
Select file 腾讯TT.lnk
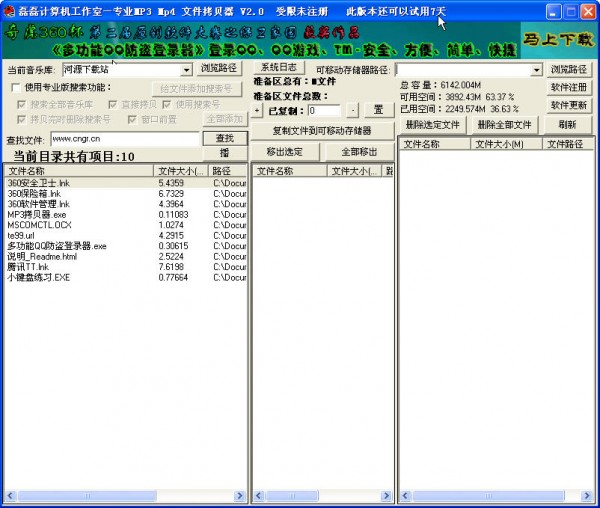28,267
